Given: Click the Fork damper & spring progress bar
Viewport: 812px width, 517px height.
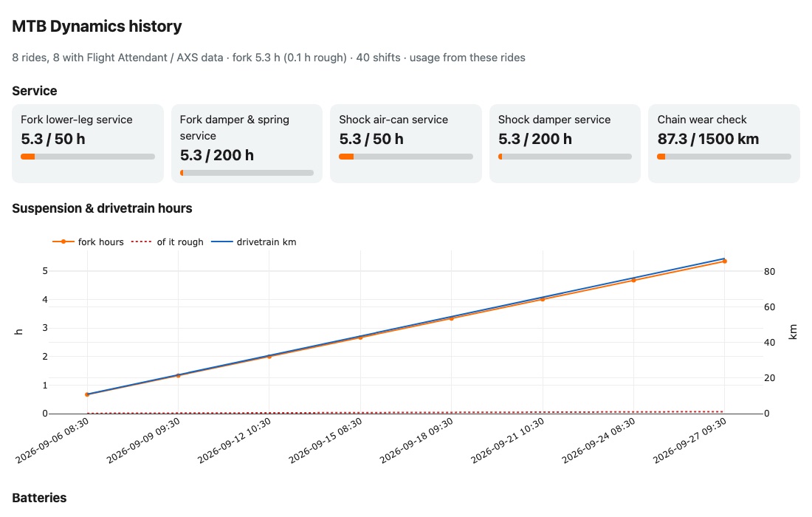Looking at the screenshot, I should pos(247,173).
